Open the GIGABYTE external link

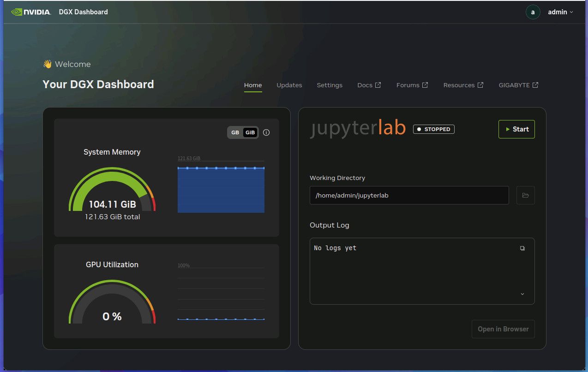[519, 85]
